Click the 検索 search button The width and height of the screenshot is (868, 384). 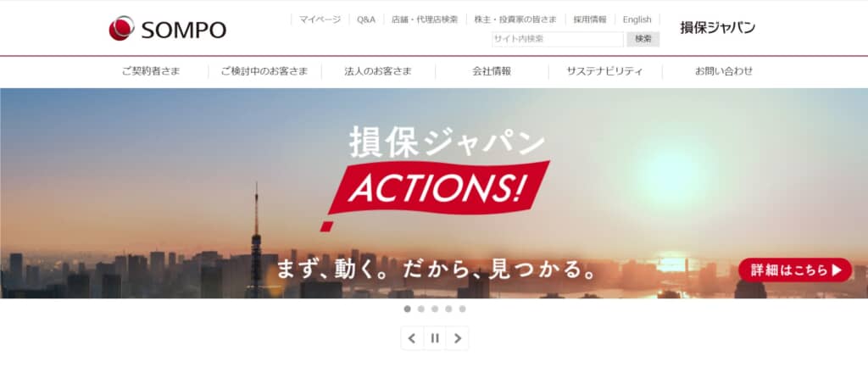(643, 39)
